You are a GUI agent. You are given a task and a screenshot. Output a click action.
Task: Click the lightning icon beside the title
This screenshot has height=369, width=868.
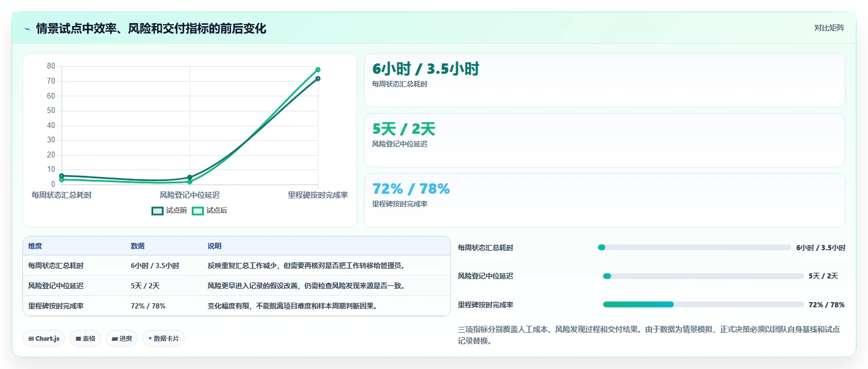coord(28,28)
